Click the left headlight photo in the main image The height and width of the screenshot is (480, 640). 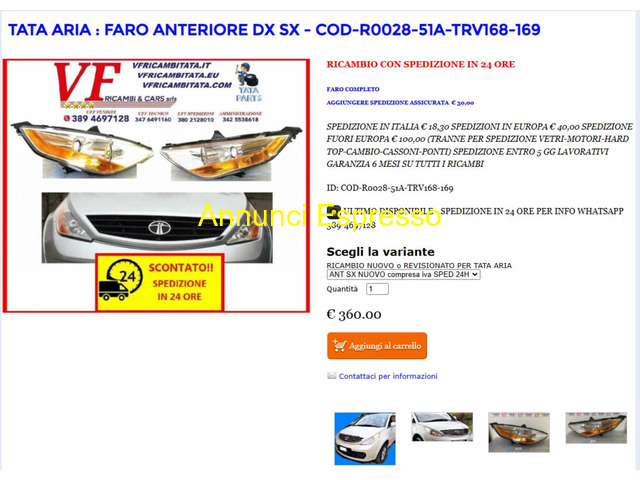click(83, 150)
